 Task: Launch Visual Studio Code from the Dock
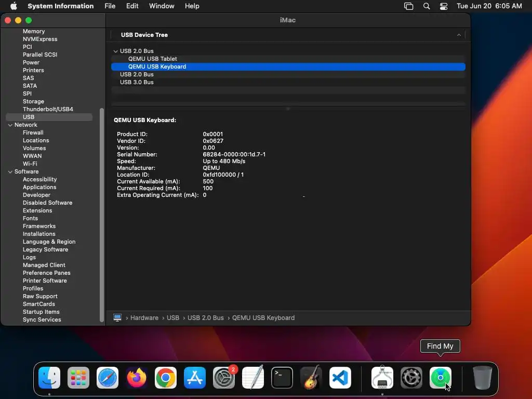click(340, 378)
